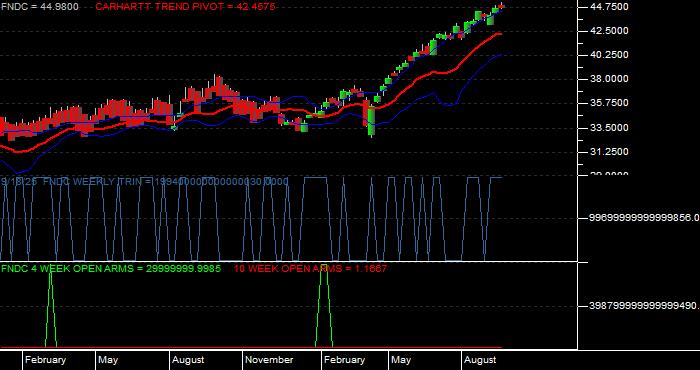Image resolution: width=700 pixels, height=370 pixels.
Task: Click the first August date marker
Action: [x=188, y=360]
